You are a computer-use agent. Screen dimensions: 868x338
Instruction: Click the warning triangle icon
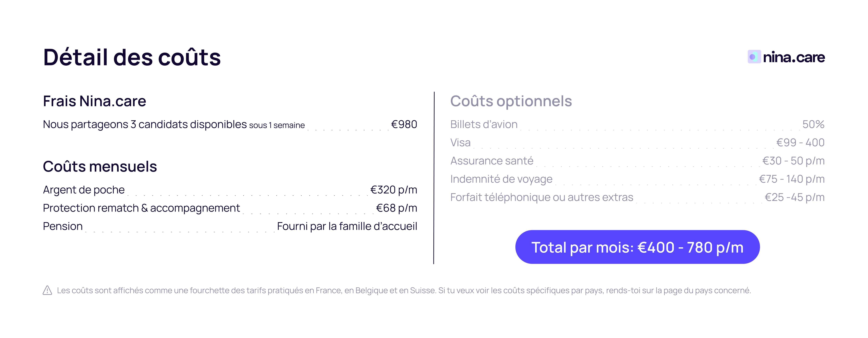(x=48, y=290)
